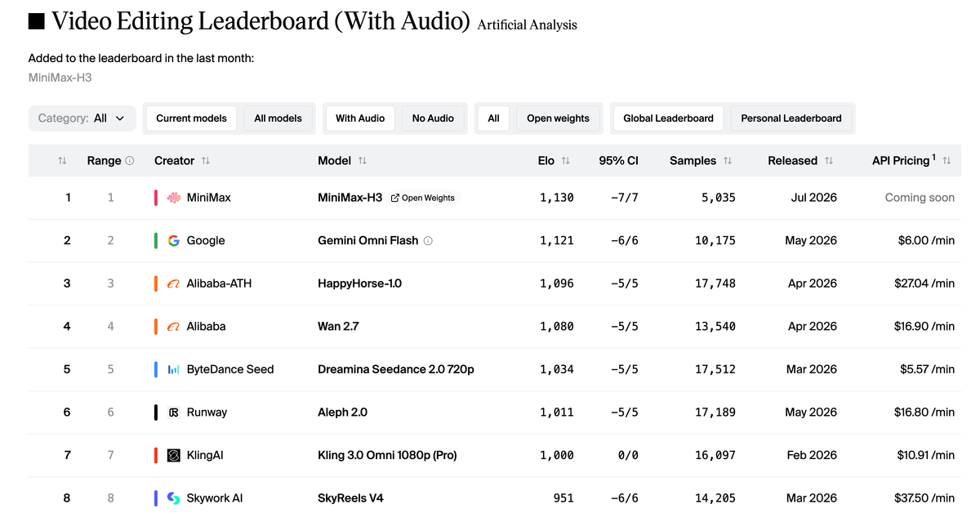This screenshot has width=980, height=522.
Task: Select the Open weights filter option
Action: coord(558,118)
